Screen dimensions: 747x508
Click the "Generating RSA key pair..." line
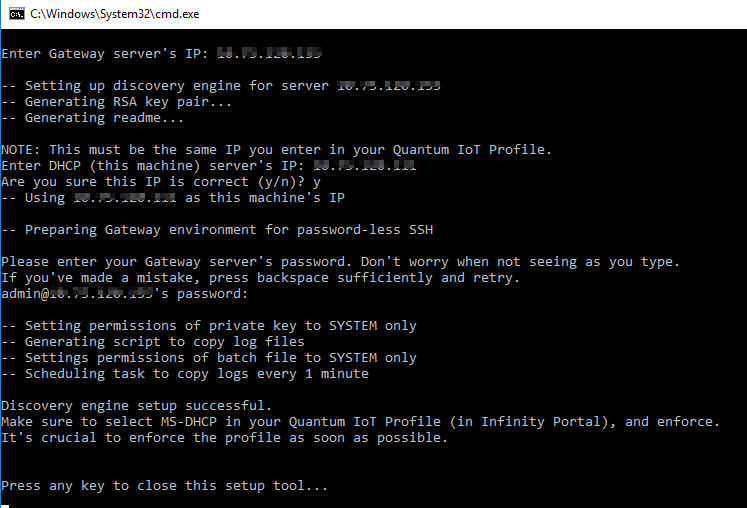click(116, 102)
